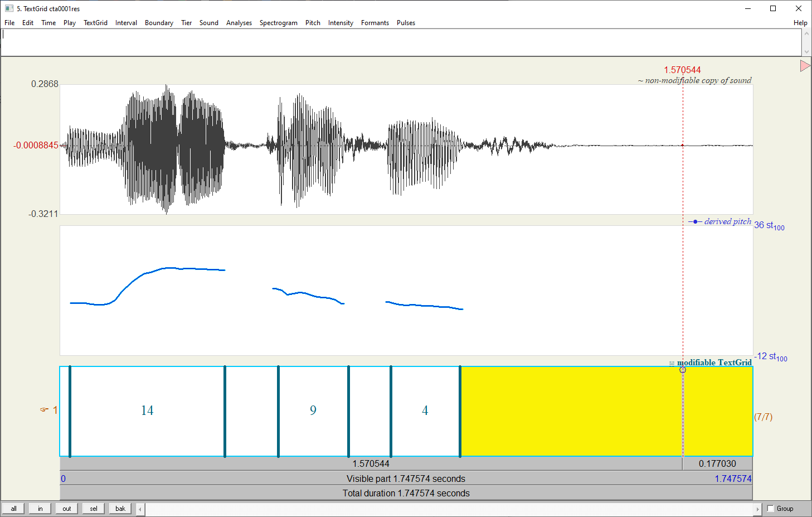Click the boundary insertion circle on tier 1
This screenshot has height=517, width=812.
682,370
